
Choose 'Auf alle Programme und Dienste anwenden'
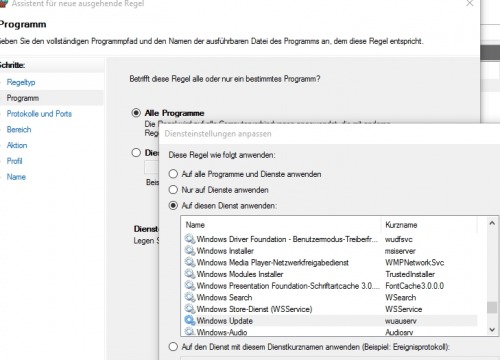tap(173, 174)
